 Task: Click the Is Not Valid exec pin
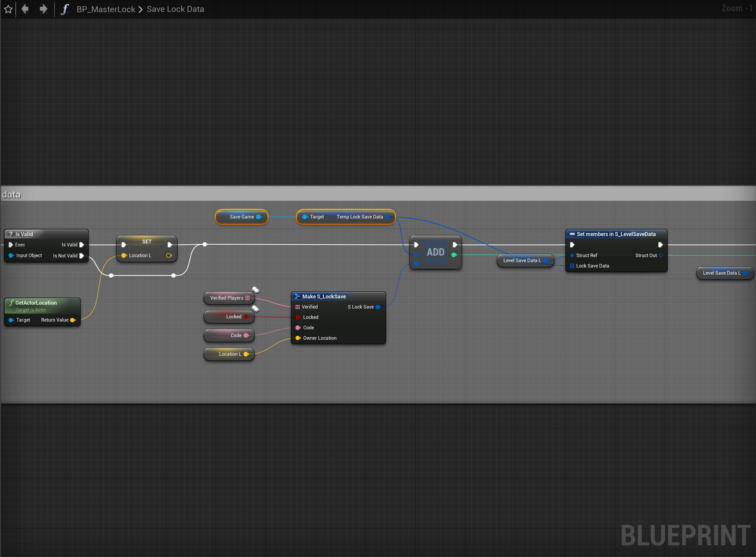point(81,256)
